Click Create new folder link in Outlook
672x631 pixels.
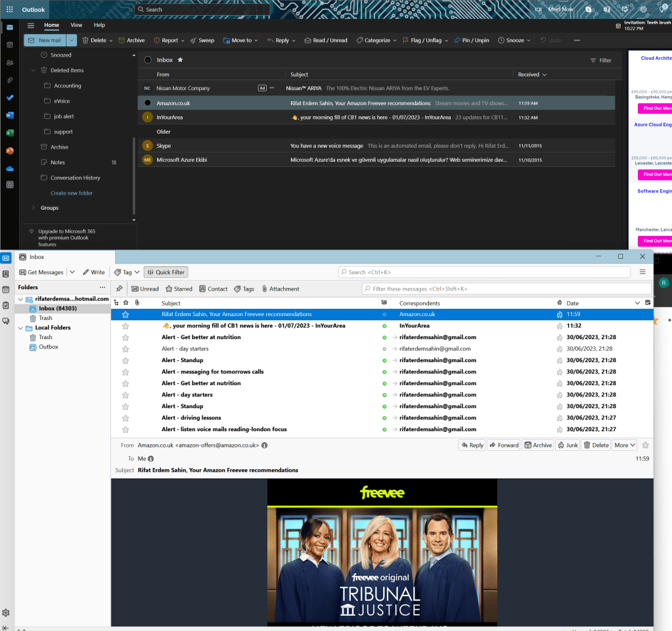pos(72,193)
